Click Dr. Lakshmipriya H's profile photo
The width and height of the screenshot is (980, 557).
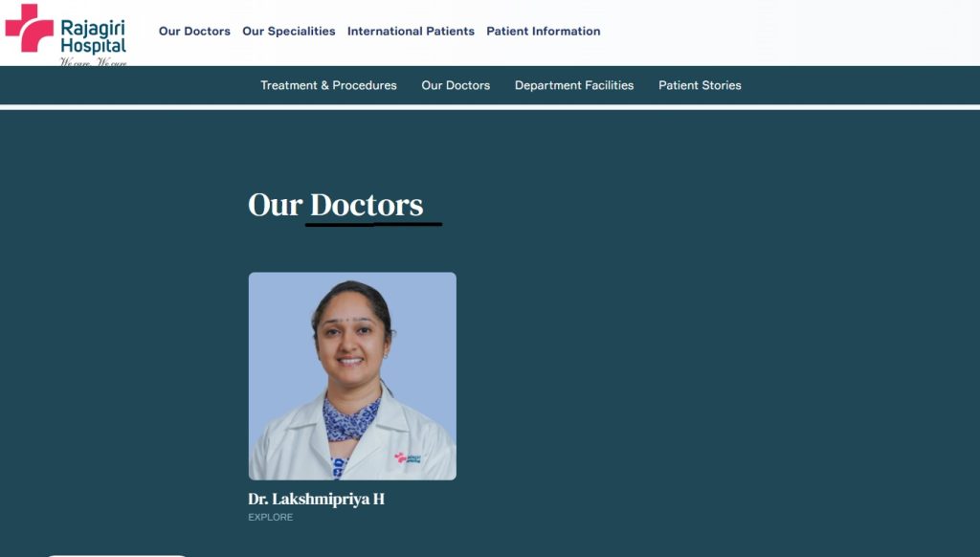coord(352,376)
